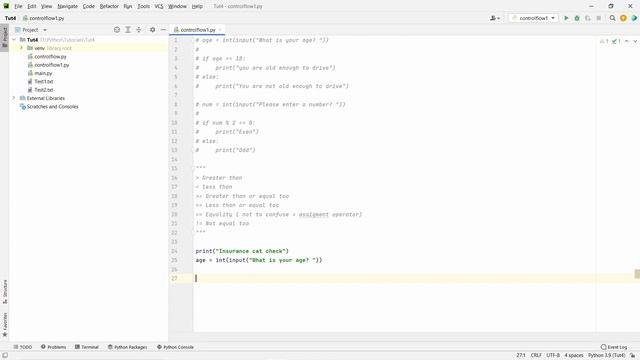640x360 pixels.
Task: Open the Edit menu
Action: (x=32, y=6)
